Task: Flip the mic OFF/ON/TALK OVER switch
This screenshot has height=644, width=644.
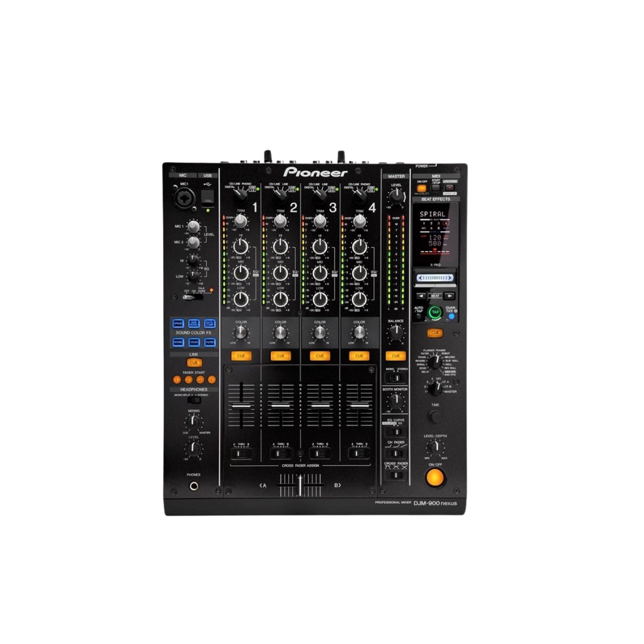Action: (193, 297)
